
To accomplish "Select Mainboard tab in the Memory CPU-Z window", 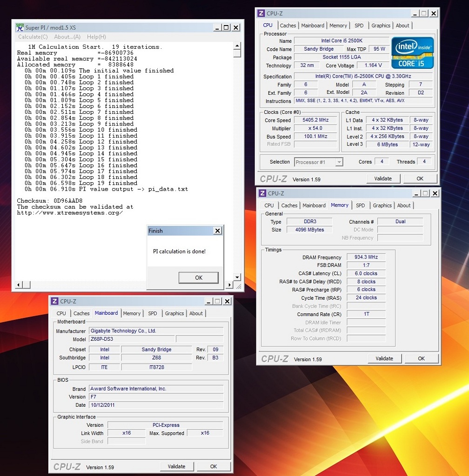I will click(314, 205).
